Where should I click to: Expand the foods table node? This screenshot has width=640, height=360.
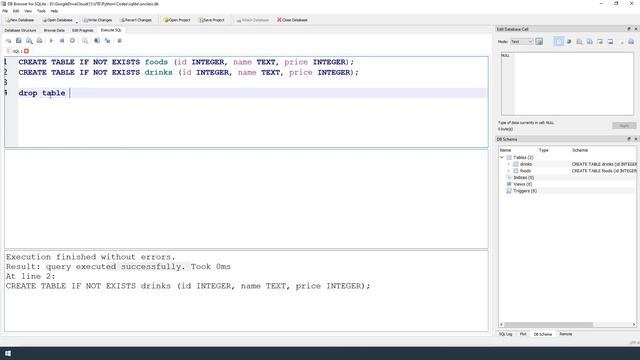[x=509, y=171]
